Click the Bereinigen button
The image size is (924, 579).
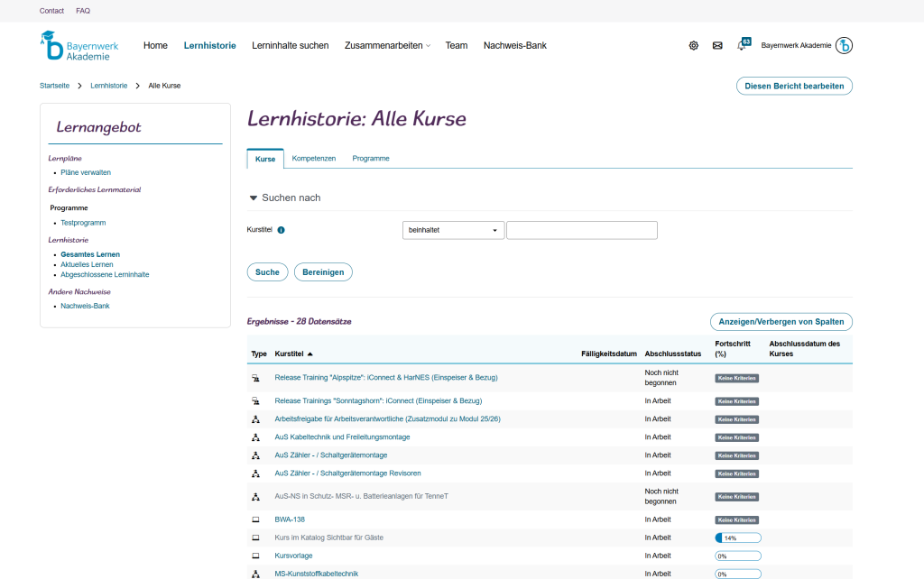click(323, 272)
